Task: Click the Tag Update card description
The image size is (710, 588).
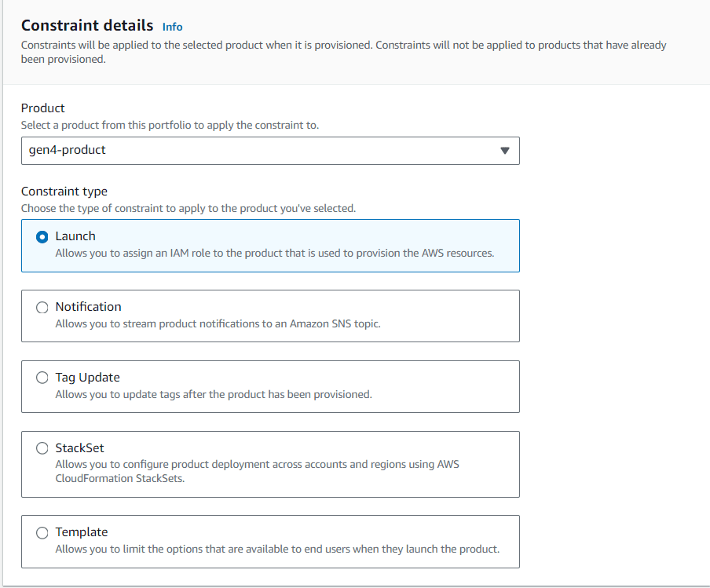Action: (214, 394)
